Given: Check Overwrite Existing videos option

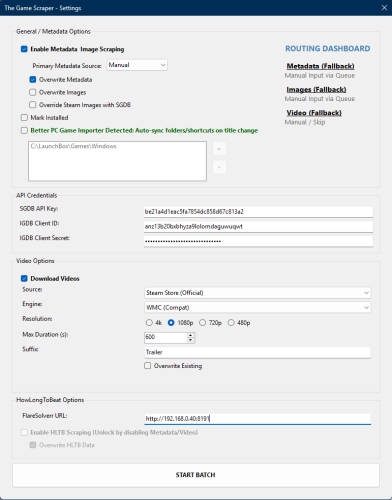Looking at the screenshot, I should click(x=147, y=366).
